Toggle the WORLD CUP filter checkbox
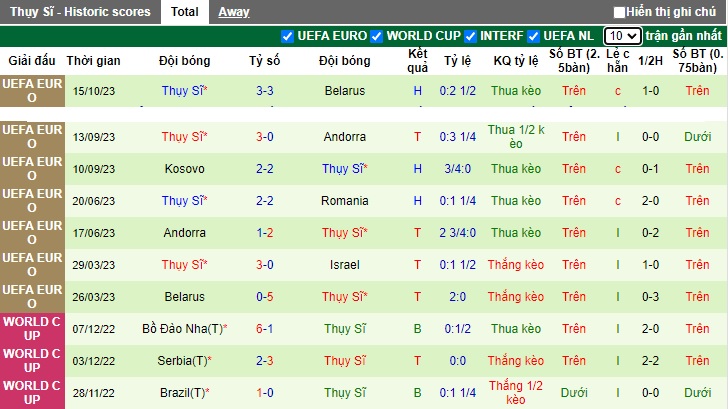 [377, 36]
